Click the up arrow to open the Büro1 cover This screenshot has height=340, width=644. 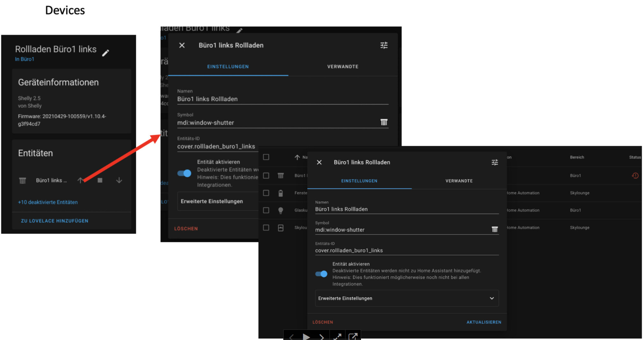pyautogui.click(x=81, y=180)
